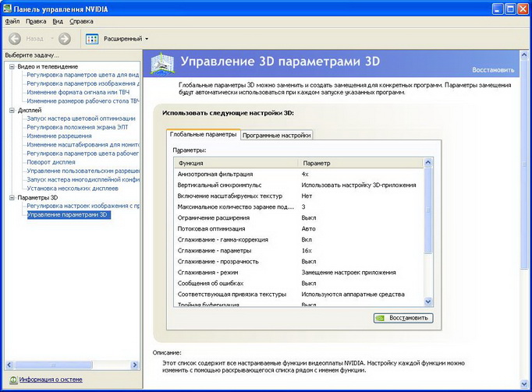Viewport: 532px width, 392px height.
Task: Select the Вертикальный синхроимпульс row
Action: 299,185
